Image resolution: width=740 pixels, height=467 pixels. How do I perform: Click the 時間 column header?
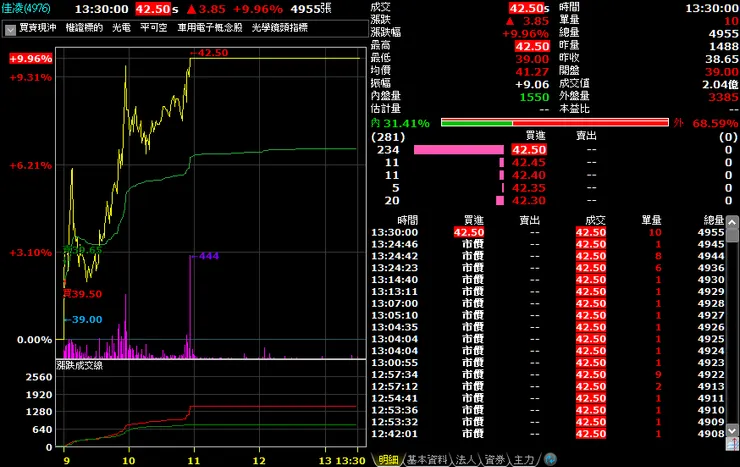click(x=407, y=220)
